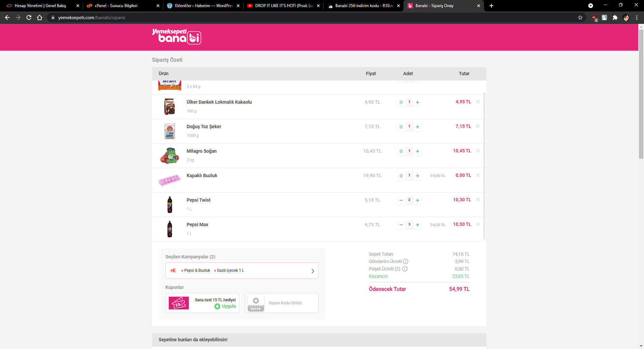The height and width of the screenshot is (349, 644).
Task: Open Ülker Dankek product thumbnail
Action: click(x=170, y=107)
